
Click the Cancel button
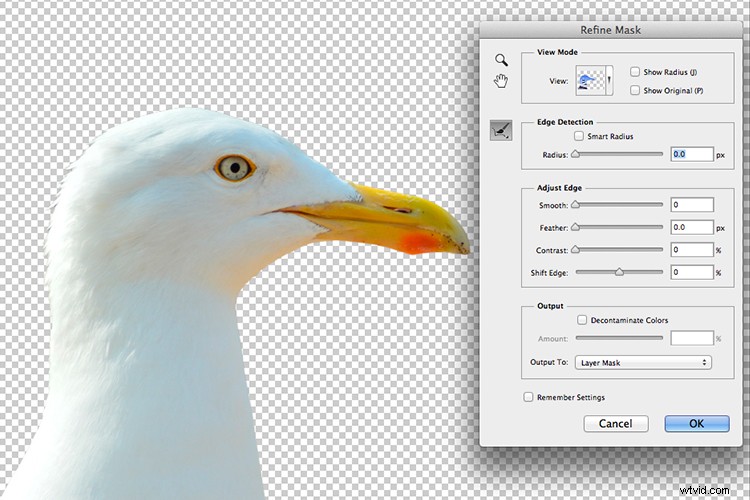pyautogui.click(x=616, y=423)
